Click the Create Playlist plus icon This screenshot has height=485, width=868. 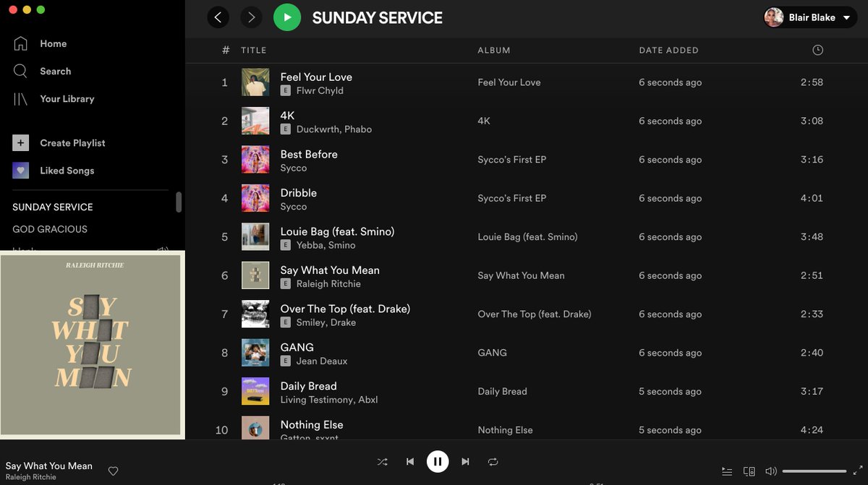coord(21,143)
